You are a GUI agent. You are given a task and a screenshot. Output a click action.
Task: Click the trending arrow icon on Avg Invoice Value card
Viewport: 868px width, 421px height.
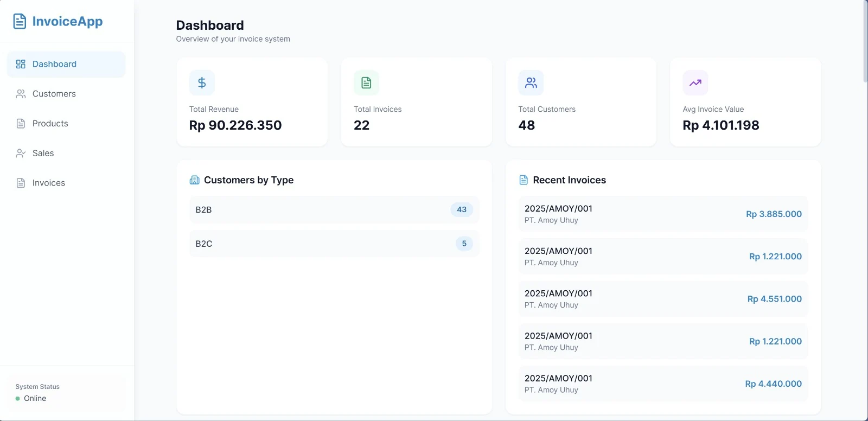695,82
